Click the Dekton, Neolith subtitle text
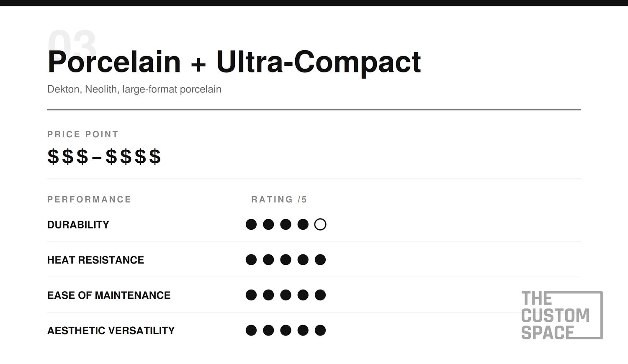628x364 pixels. click(x=134, y=89)
